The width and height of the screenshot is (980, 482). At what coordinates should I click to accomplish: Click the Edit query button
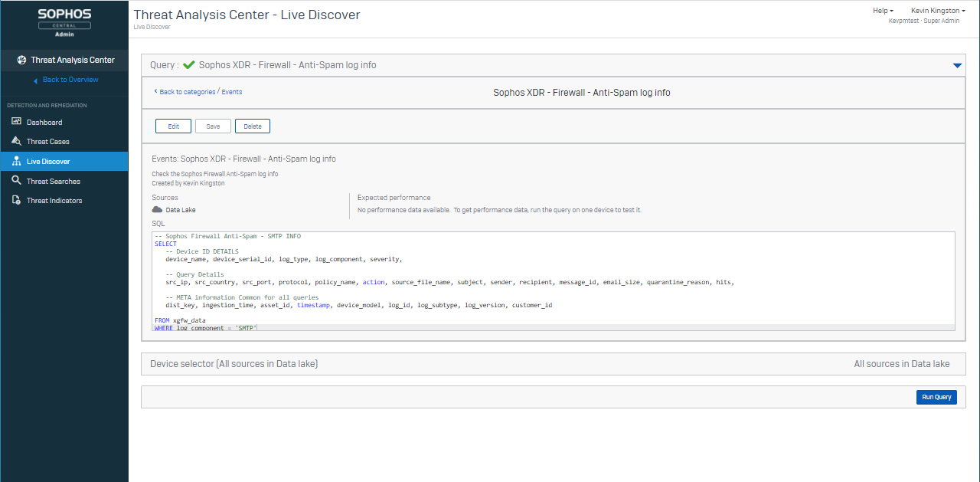pos(173,126)
